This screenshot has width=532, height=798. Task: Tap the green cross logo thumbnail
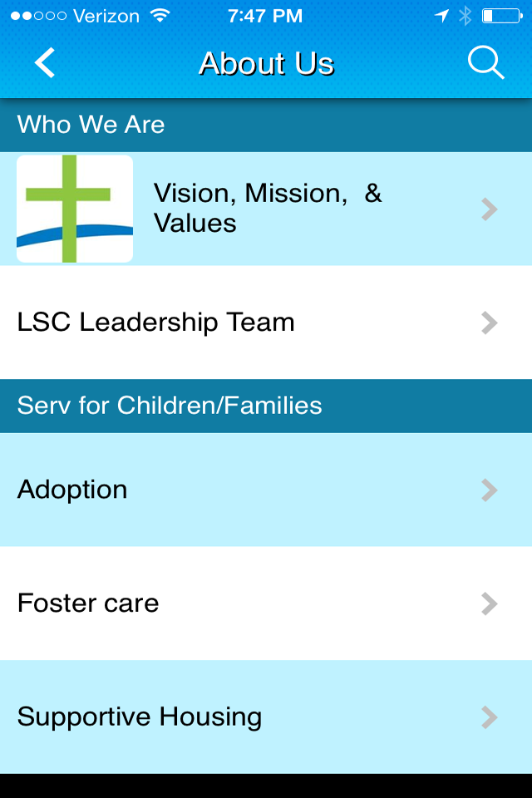coord(75,209)
